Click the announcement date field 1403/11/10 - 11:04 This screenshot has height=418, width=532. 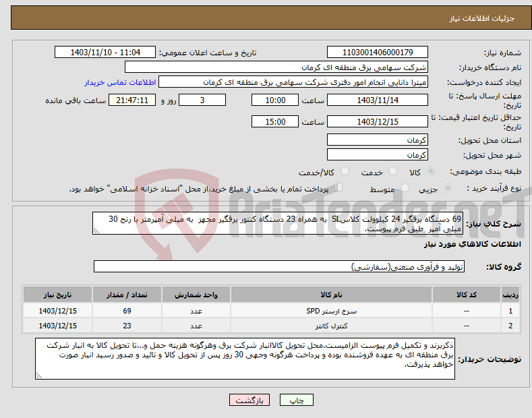105,53
